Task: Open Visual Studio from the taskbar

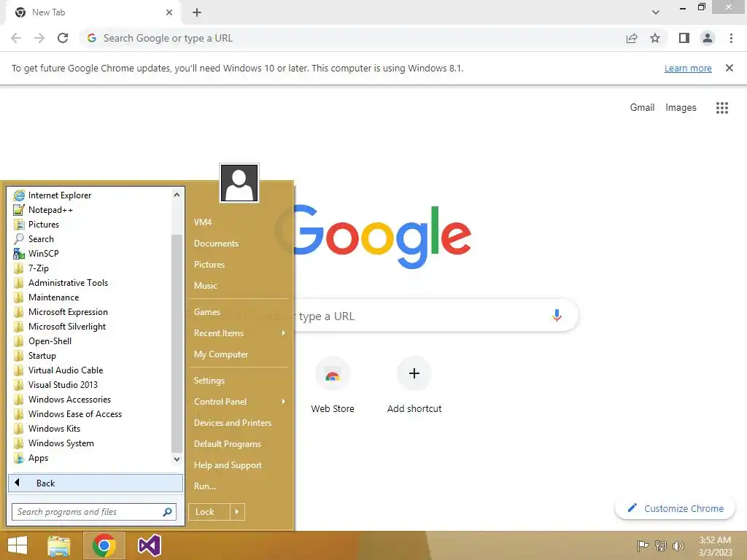Action: click(x=149, y=545)
